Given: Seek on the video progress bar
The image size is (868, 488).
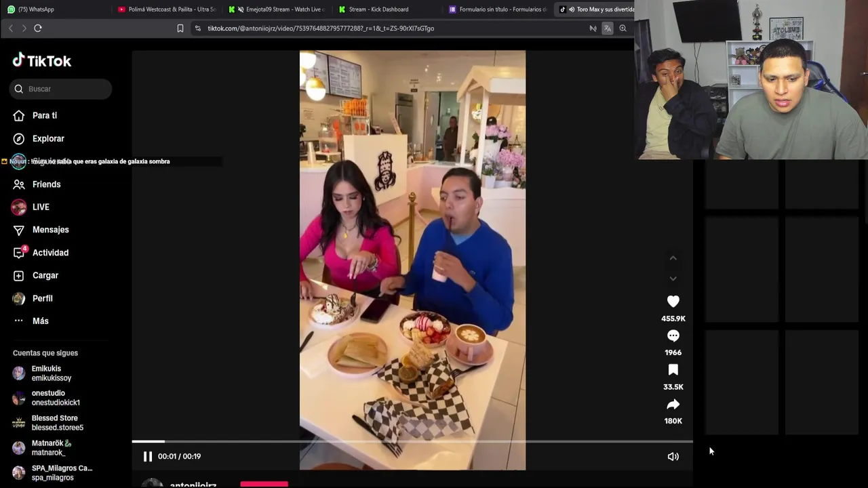Looking at the screenshot, I should pyautogui.click(x=412, y=441).
